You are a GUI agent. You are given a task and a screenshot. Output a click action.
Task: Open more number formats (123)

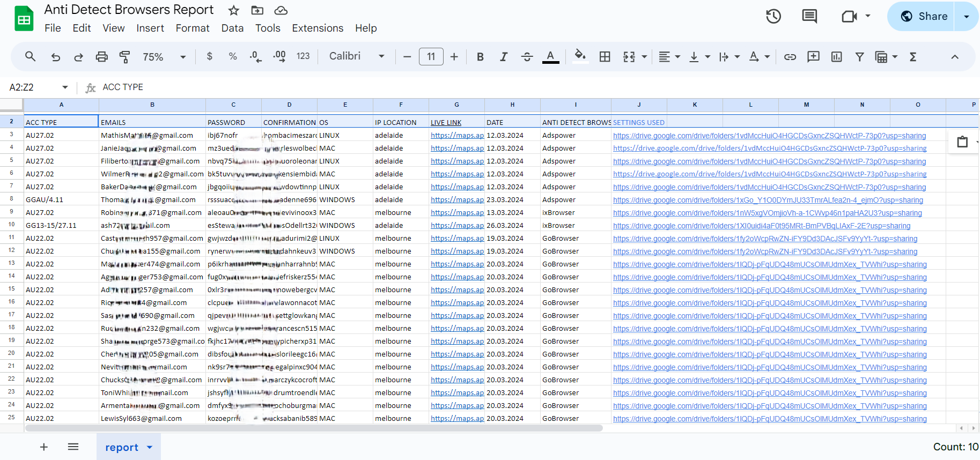pos(303,56)
